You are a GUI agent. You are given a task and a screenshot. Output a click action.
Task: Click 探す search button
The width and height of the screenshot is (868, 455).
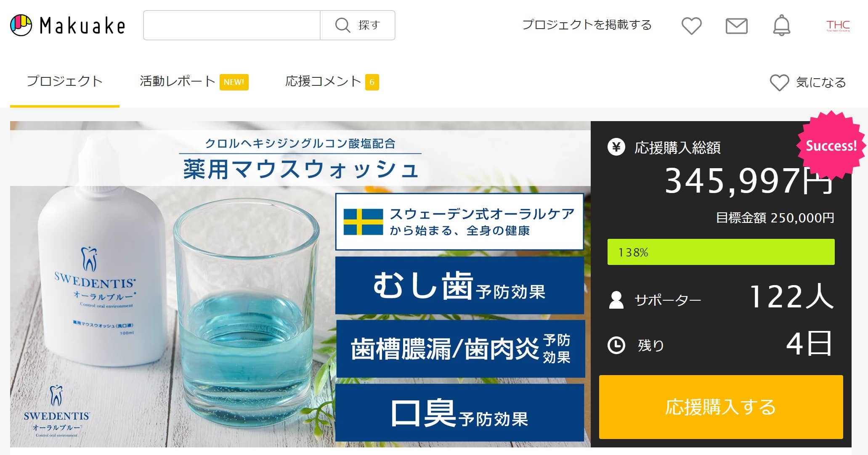[358, 25]
